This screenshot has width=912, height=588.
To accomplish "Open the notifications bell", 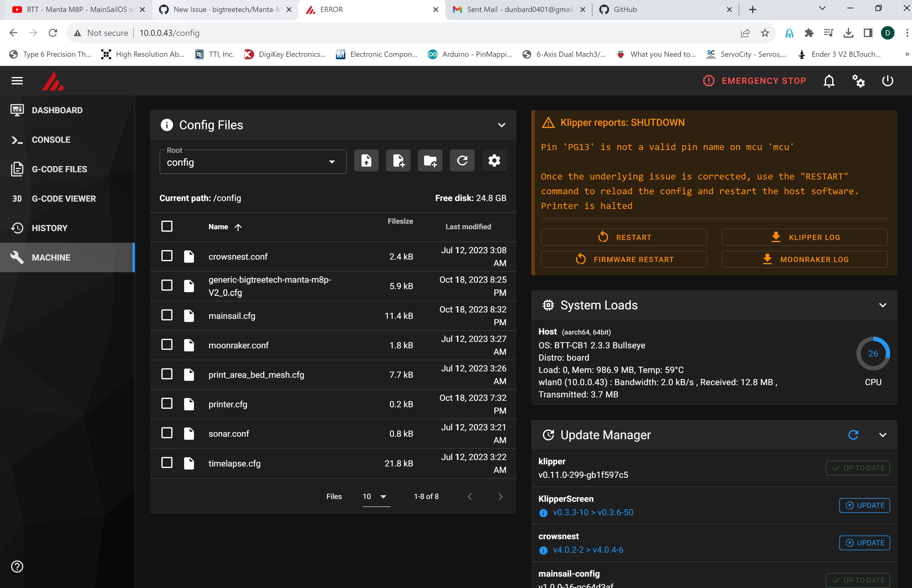I will tap(829, 81).
